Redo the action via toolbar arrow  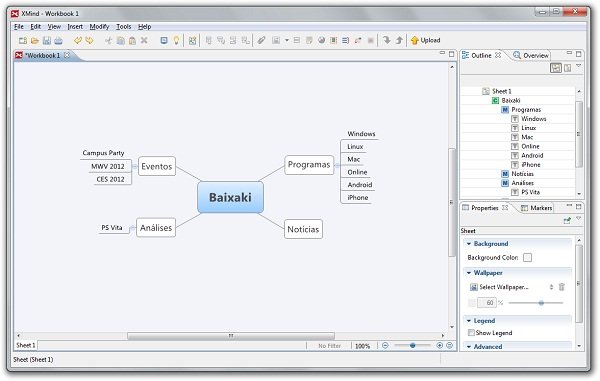coord(90,40)
